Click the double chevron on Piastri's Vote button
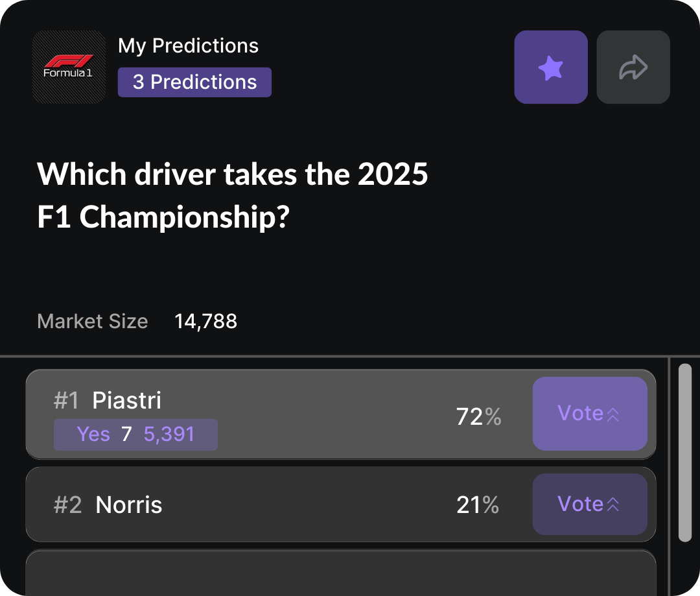 click(612, 414)
